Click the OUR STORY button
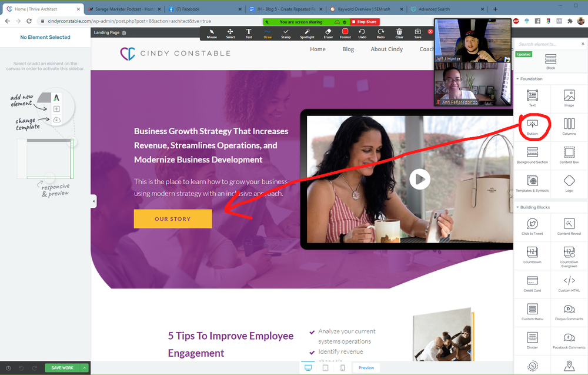The image size is (588, 375). point(173,219)
